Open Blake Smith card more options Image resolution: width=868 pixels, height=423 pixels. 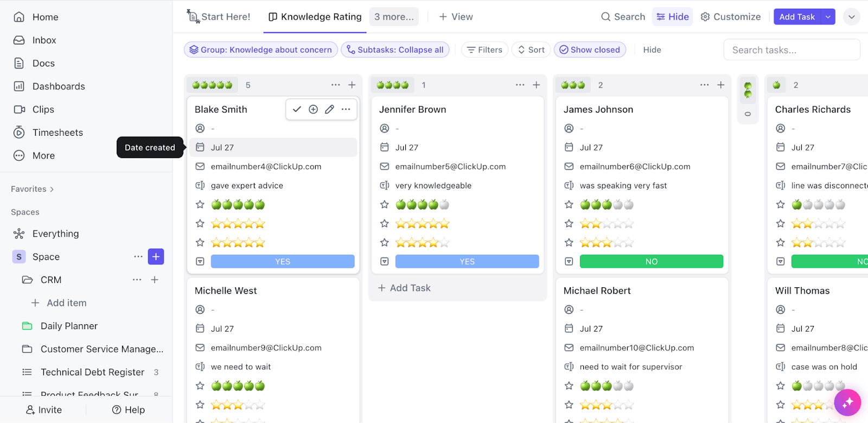[346, 109]
